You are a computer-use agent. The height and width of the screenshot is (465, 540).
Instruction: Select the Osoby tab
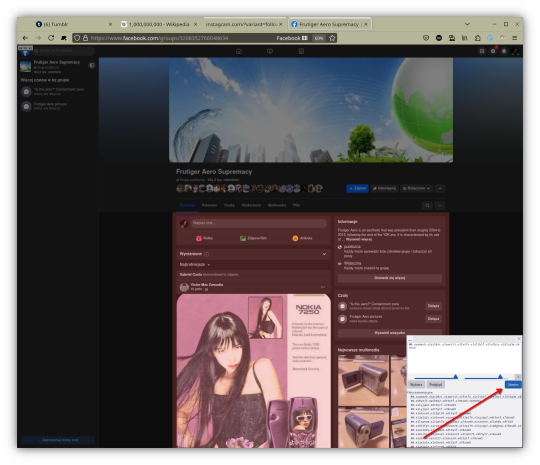point(229,205)
